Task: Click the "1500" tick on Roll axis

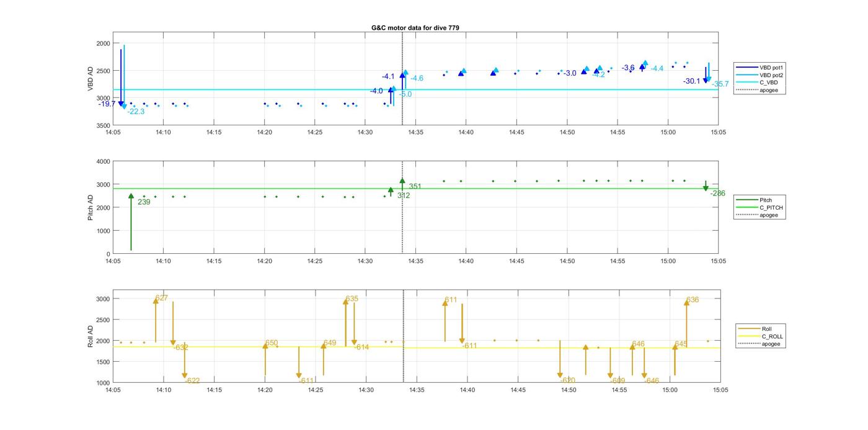Action: point(103,362)
